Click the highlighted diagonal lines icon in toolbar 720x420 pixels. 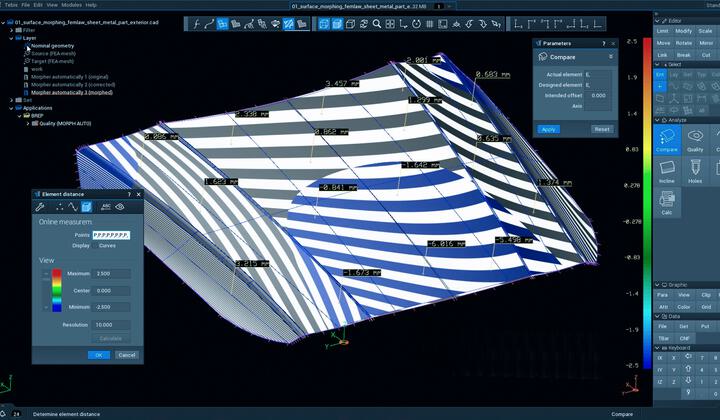tap(288, 24)
